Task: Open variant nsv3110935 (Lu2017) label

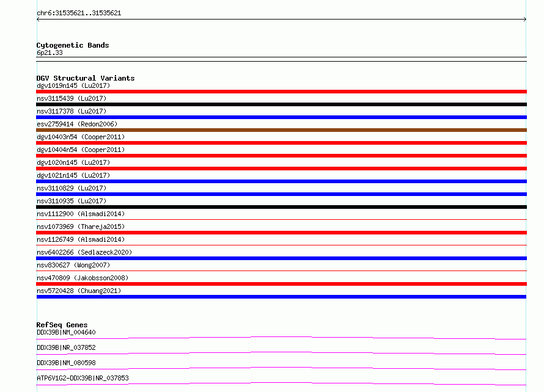Action: [x=72, y=201]
